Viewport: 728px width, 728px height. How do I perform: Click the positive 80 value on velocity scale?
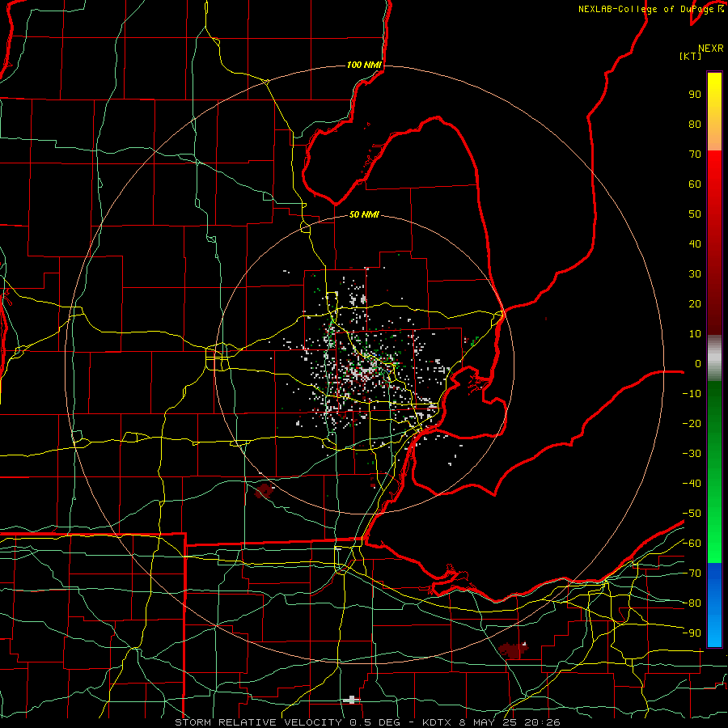coord(695,124)
